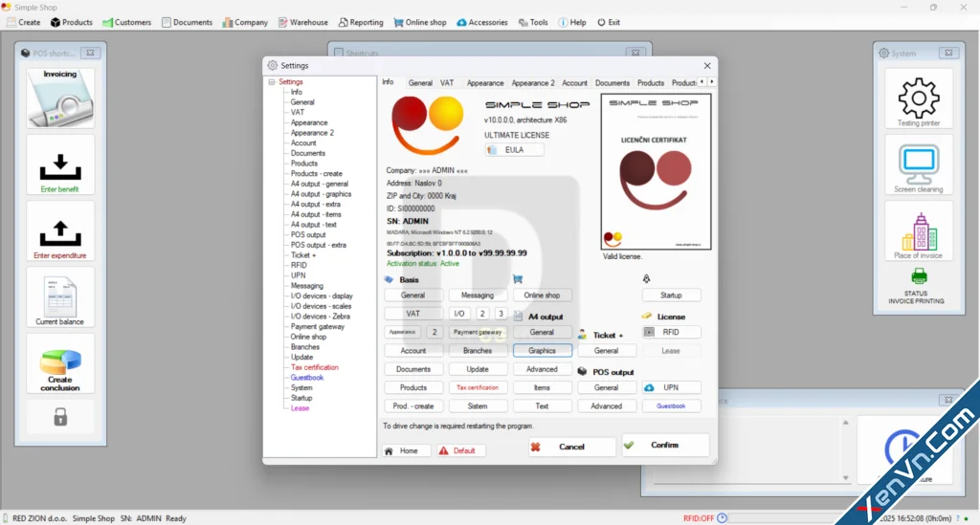Click the scroll up arrow in background window
This screenshot has width=980, height=525.
(846, 423)
